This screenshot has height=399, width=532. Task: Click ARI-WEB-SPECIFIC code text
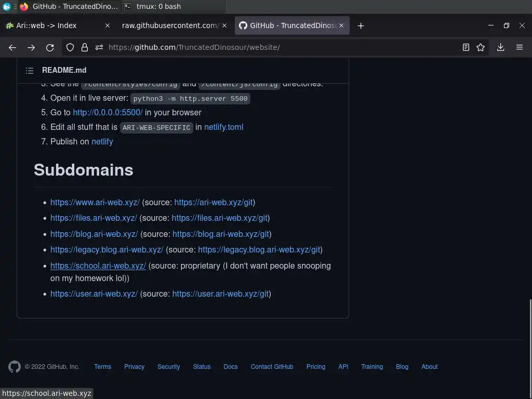click(x=156, y=128)
